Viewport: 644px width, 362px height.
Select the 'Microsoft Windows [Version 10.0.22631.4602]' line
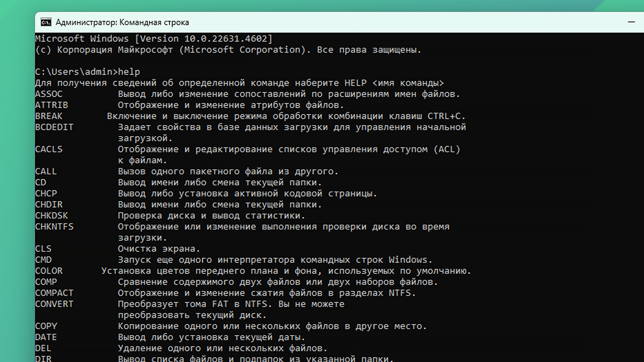(x=154, y=39)
